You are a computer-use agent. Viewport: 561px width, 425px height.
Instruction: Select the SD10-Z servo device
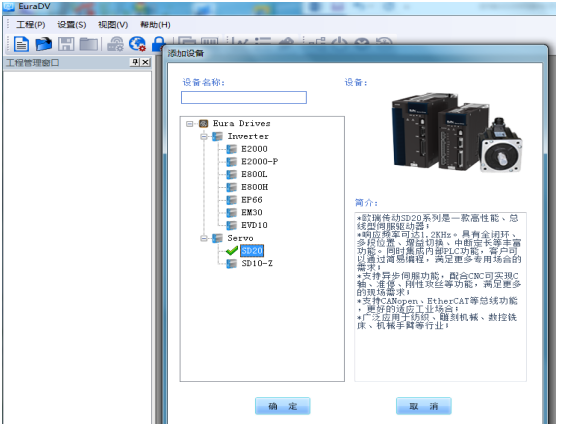(257, 263)
